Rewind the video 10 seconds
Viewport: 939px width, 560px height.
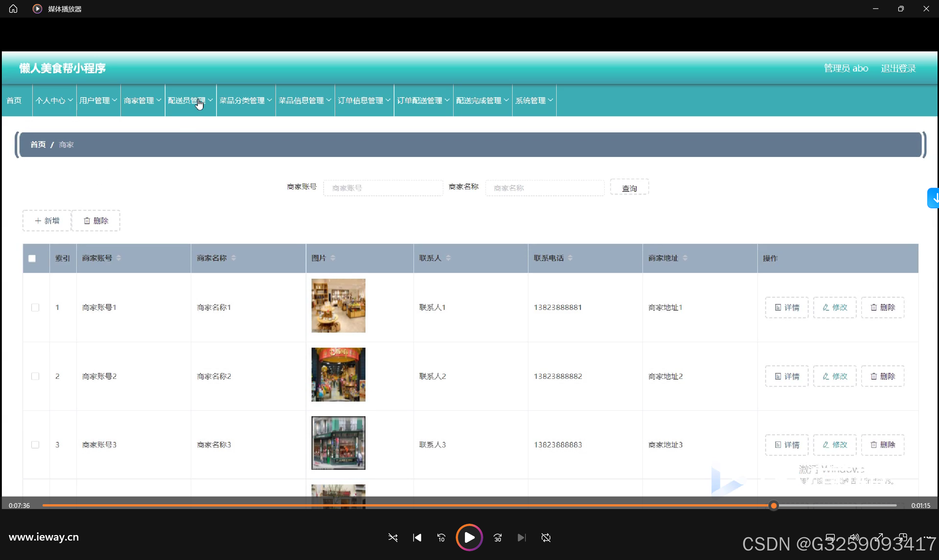[x=441, y=537]
